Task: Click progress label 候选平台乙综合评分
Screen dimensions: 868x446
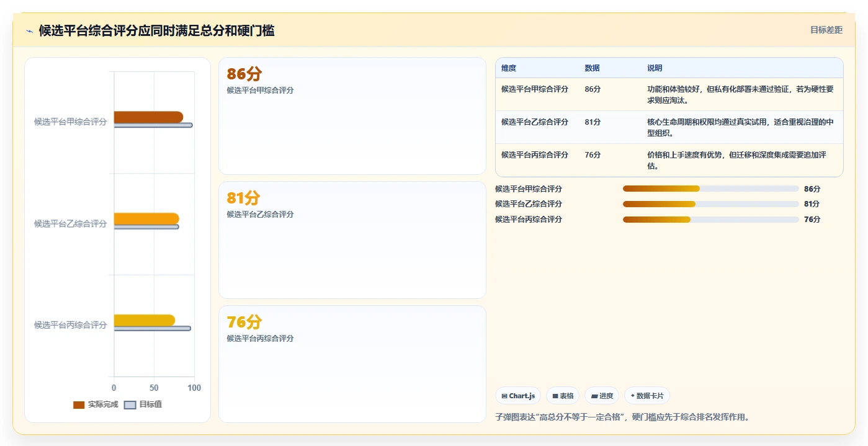Action: click(529, 204)
